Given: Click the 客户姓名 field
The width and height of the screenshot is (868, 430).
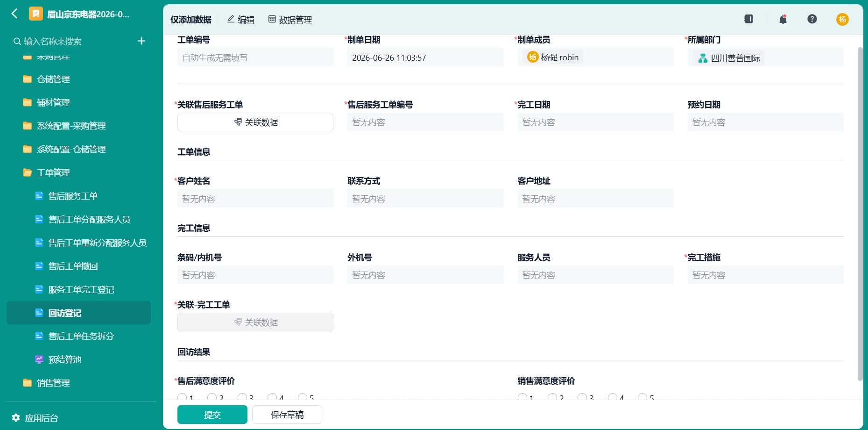Looking at the screenshot, I should (x=255, y=199).
